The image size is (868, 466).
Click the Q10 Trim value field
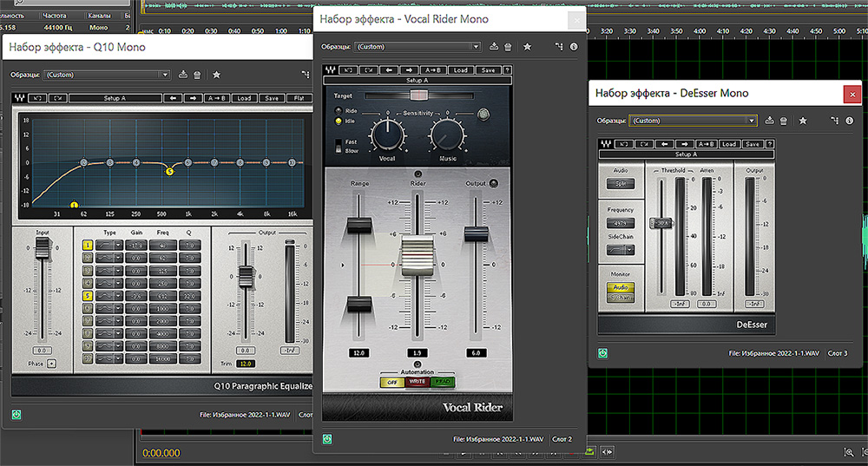(247, 364)
